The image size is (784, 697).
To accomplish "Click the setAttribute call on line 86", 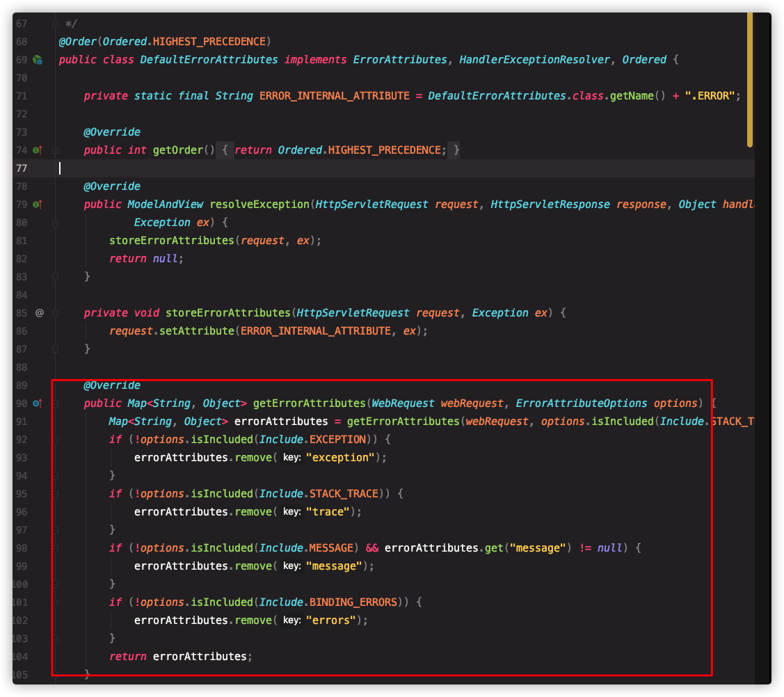I will click(196, 331).
